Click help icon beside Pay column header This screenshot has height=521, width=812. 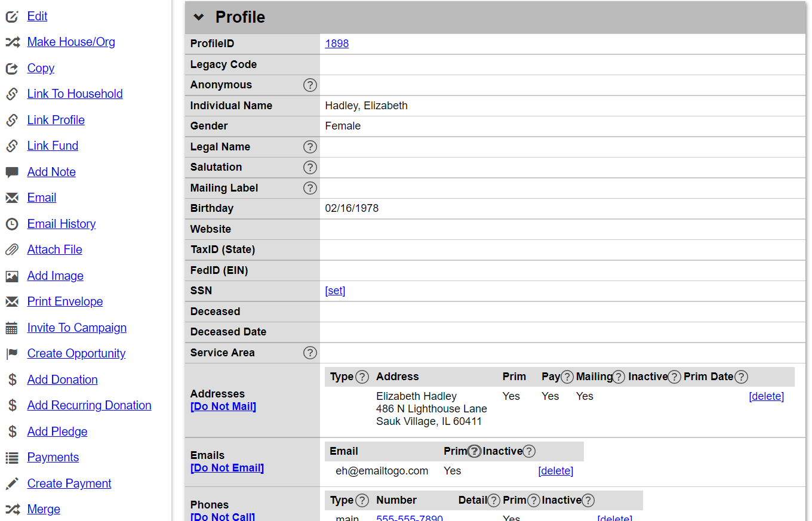tap(567, 377)
